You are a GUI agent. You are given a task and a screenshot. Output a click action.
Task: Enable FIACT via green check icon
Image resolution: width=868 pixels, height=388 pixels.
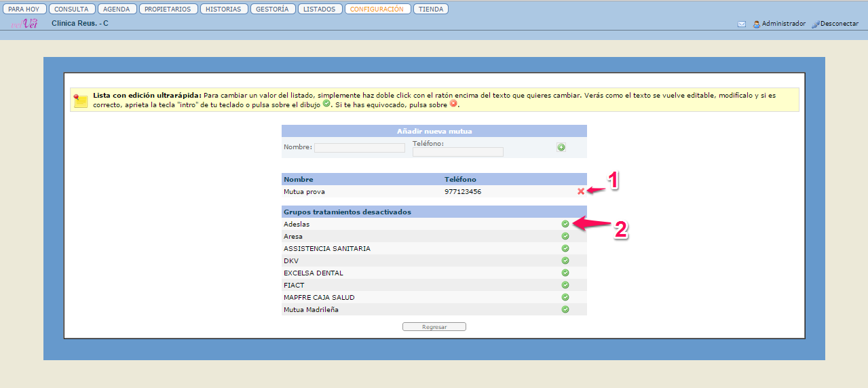pyautogui.click(x=565, y=285)
